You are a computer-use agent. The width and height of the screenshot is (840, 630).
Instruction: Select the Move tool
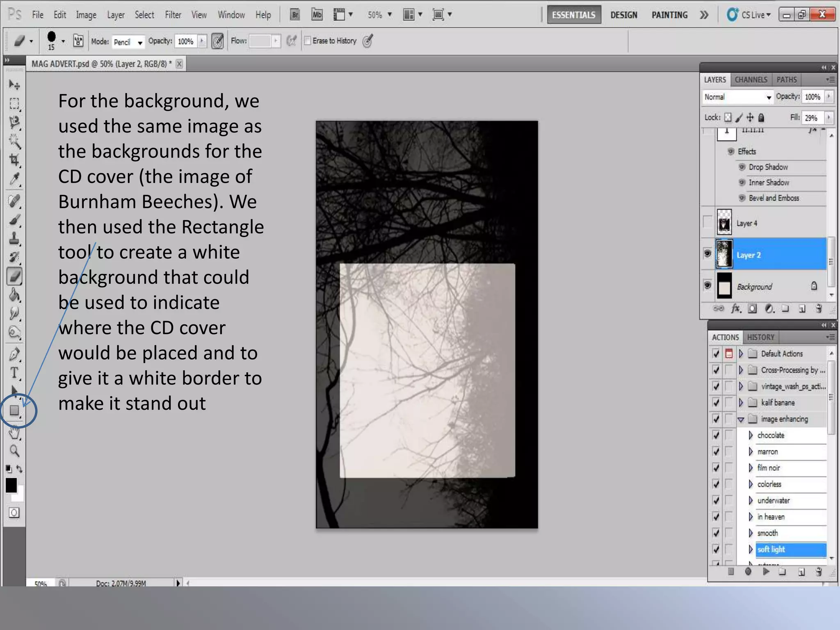[x=14, y=85]
